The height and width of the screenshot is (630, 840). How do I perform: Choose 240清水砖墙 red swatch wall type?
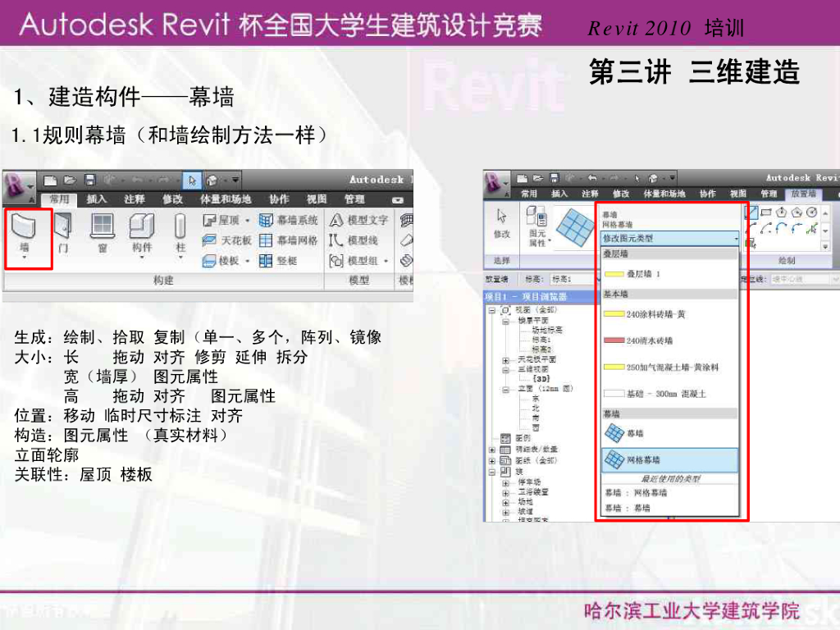pos(669,340)
